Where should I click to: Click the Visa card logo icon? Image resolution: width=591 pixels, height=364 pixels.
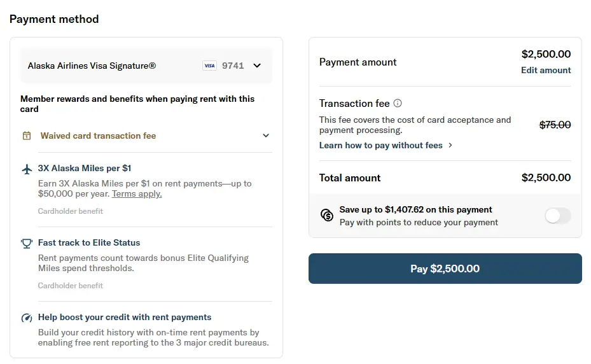click(x=209, y=66)
